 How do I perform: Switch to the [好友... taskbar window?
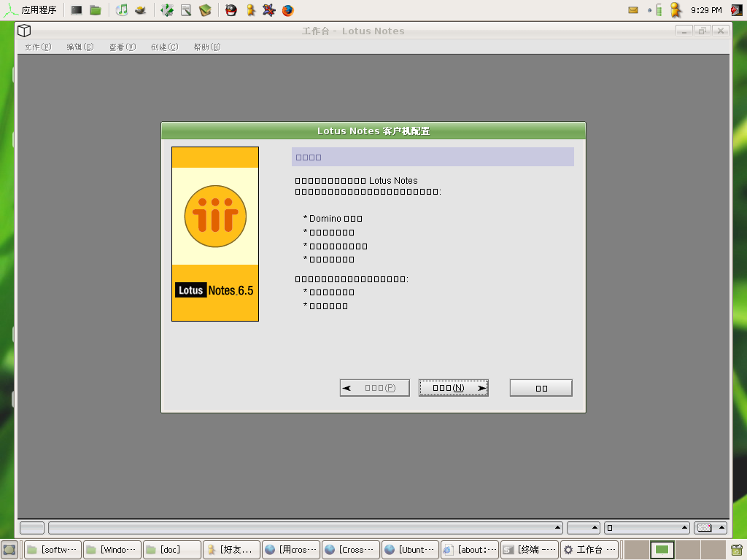tap(231, 550)
